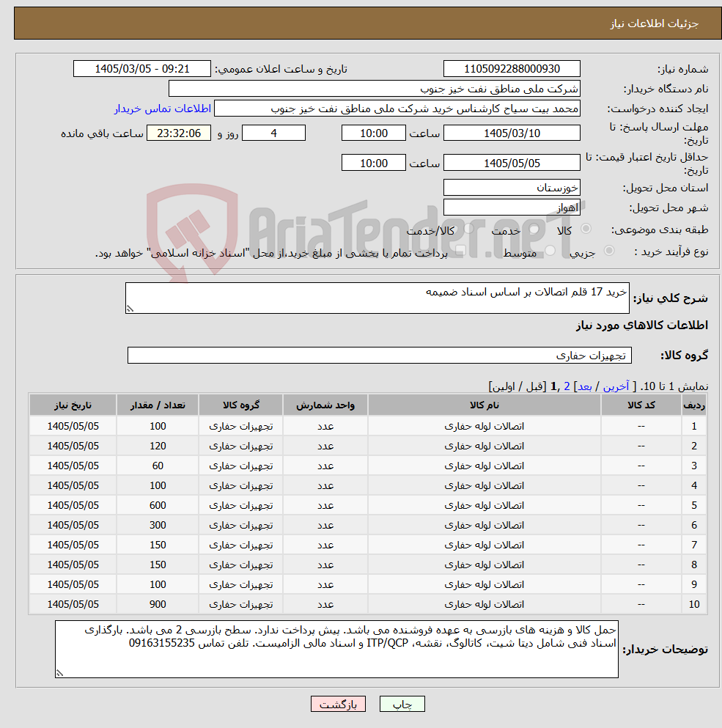Click the تعداد / مقدار column header

coord(158,405)
